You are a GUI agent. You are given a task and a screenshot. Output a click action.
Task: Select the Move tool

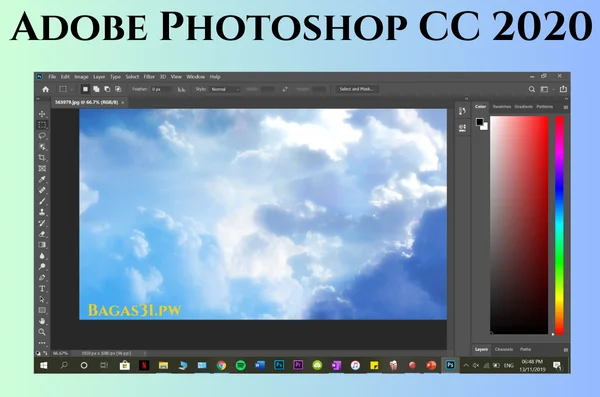point(42,114)
